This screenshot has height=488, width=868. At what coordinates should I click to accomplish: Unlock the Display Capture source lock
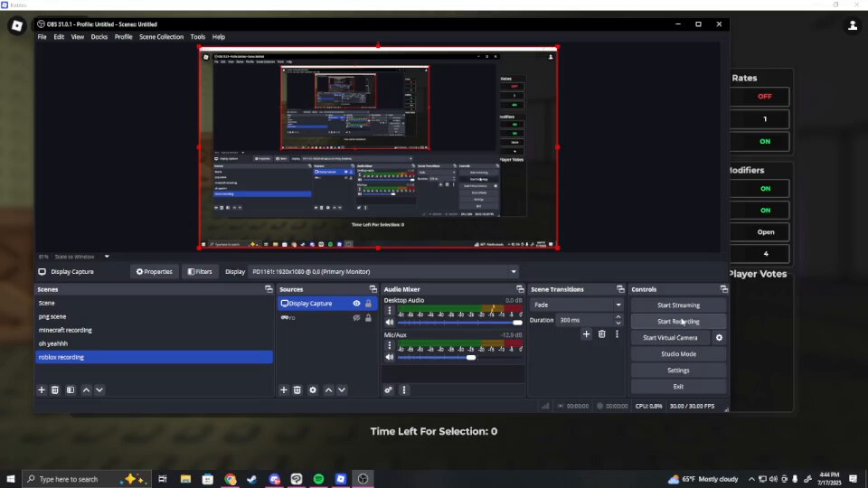[x=368, y=304]
